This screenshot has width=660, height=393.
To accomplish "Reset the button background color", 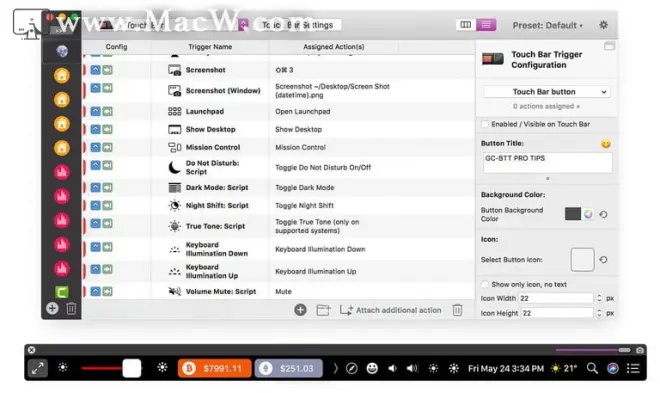I will [x=603, y=215].
